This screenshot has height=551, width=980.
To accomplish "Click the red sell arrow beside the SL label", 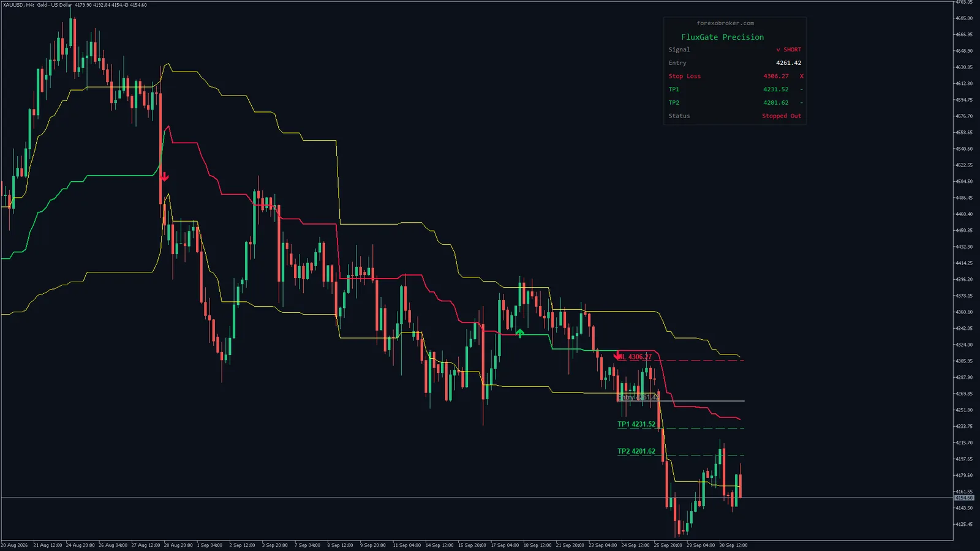I will point(617,355).
